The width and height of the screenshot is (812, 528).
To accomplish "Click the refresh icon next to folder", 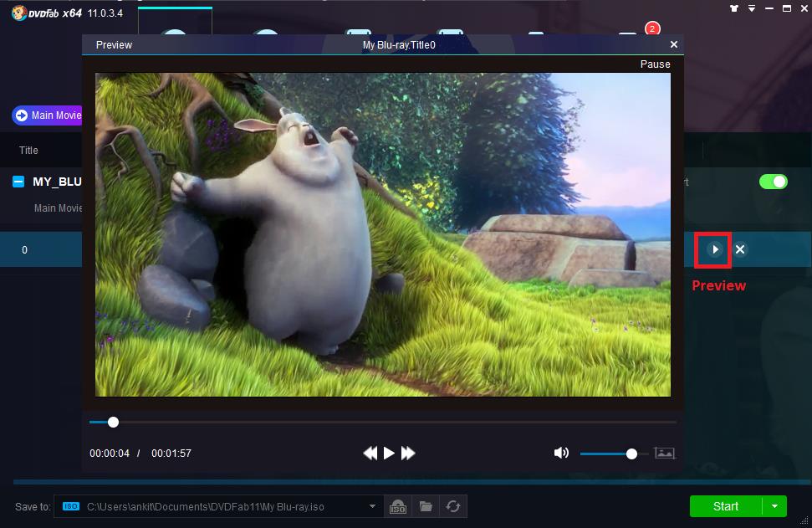I will (x=453, y=506).
